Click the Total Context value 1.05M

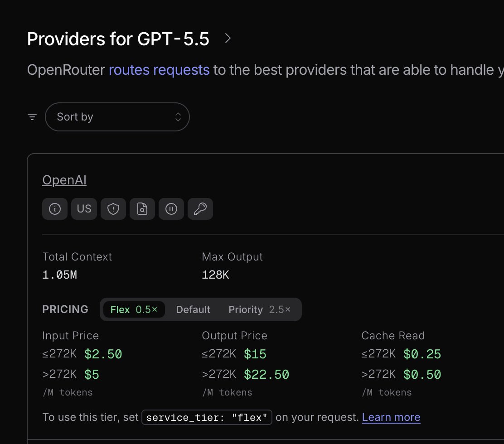59,275
